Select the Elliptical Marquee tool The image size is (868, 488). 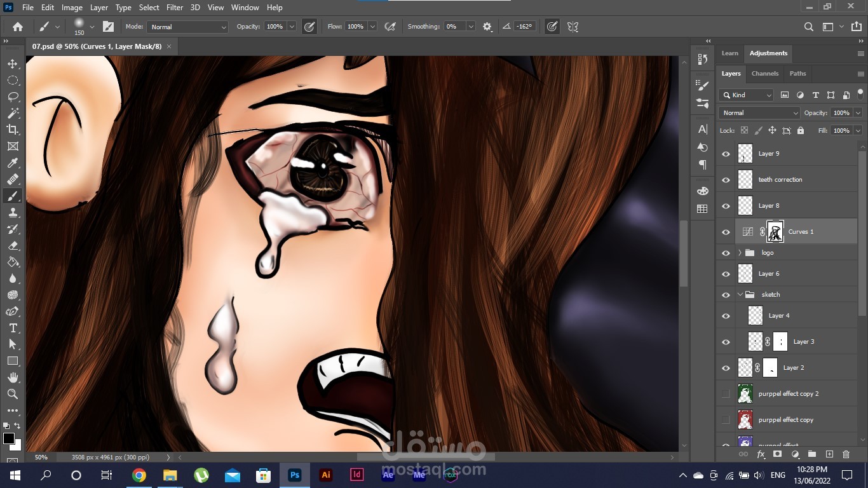pyautogui.click(x=13, y=80)
